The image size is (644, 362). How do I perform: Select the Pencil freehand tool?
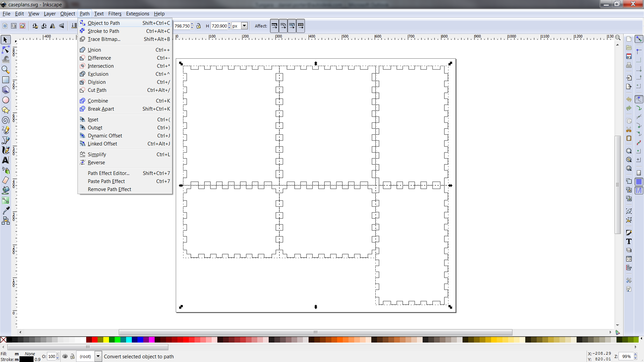[x=5, y=130]
